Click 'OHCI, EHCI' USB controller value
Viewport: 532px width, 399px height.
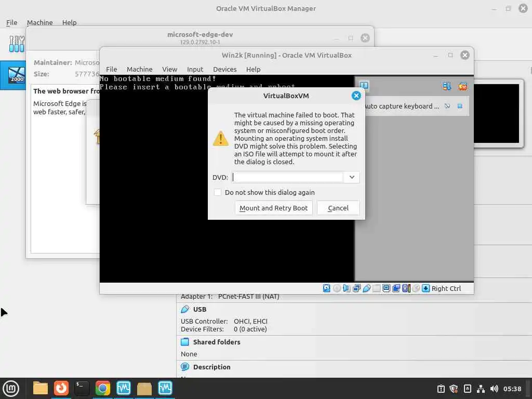click(x=250, y=321)
